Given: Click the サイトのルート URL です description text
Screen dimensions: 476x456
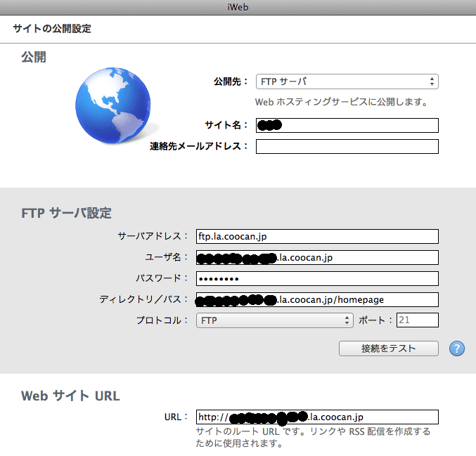Looking at the screenshot, I should tap(313, 437).
